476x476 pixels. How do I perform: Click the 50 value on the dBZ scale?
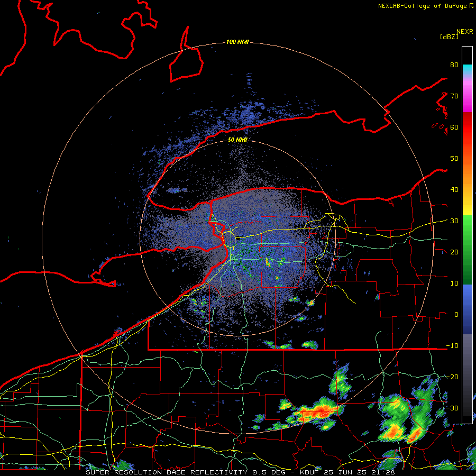click(454, 159)
